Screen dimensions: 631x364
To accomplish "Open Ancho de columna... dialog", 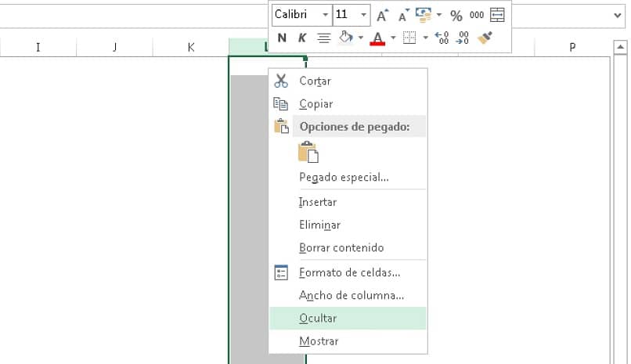I will (x=352, y=295).
